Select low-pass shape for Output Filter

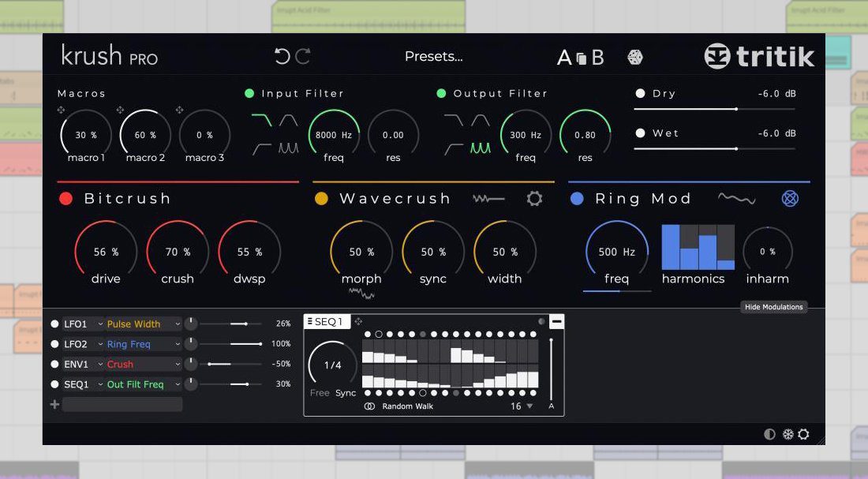[x=454, y=120]
